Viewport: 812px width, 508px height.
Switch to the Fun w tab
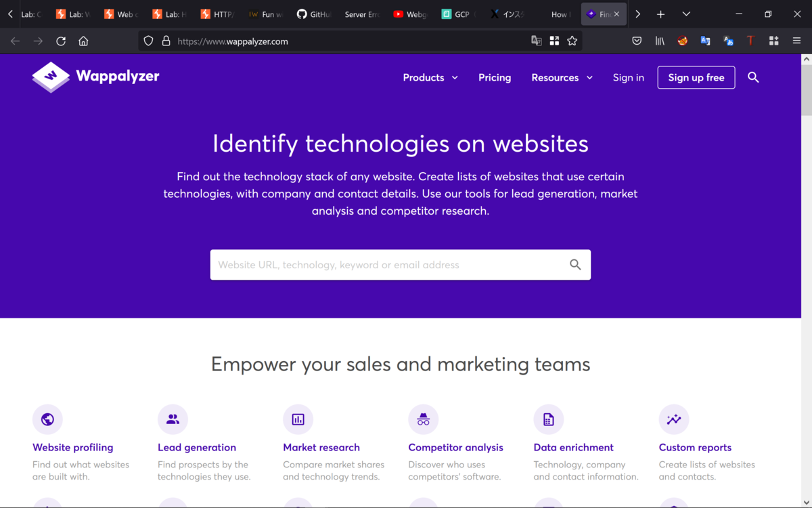point(267,14)
